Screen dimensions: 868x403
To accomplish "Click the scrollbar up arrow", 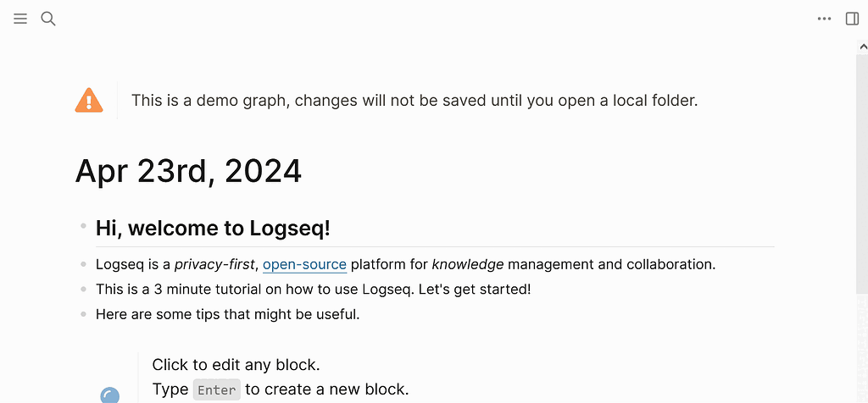I will [862, 48].
